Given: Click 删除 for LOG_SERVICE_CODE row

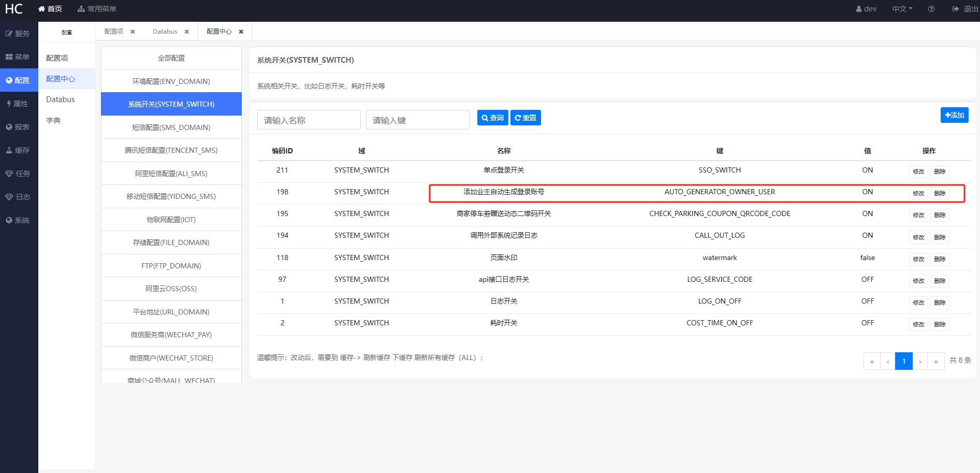Looking at the screenshot, I should [940, 281].
